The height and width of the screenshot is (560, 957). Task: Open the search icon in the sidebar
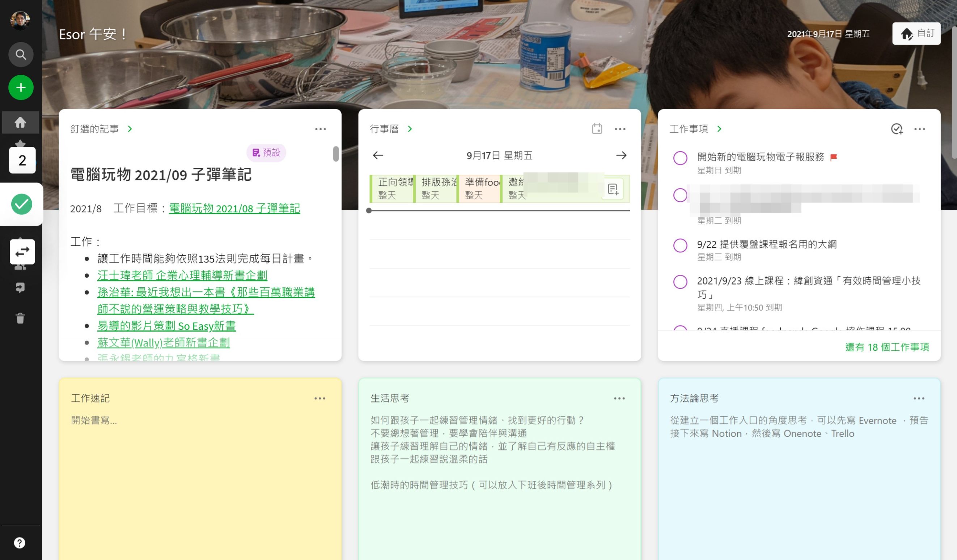(21, 55)
